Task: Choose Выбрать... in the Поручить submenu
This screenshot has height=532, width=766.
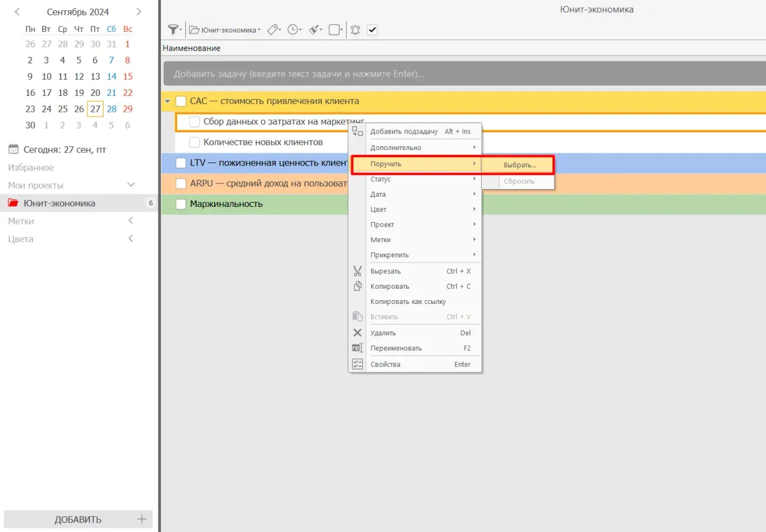Action: pyautogui.click(x=519, y=165)
